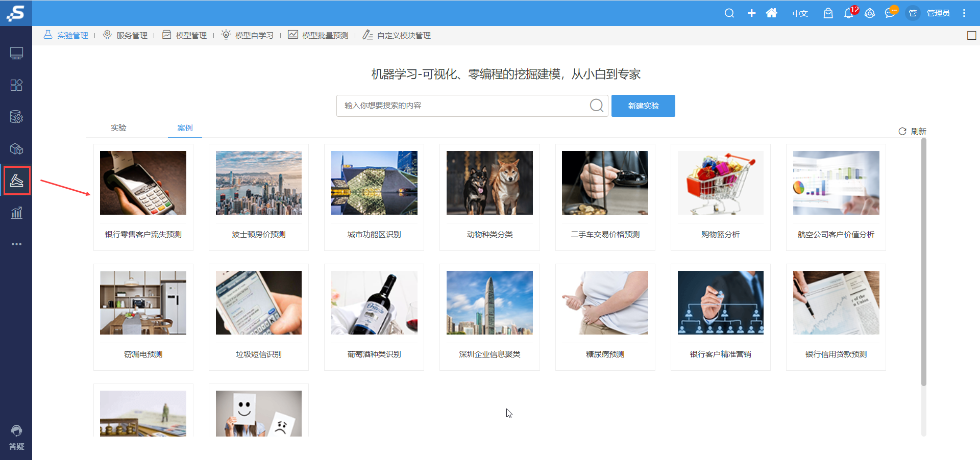Open the 航空公司客户价值分析 case thumbnail
The height and width of the screenshot is (460, 980).
(x=836, y=183)
